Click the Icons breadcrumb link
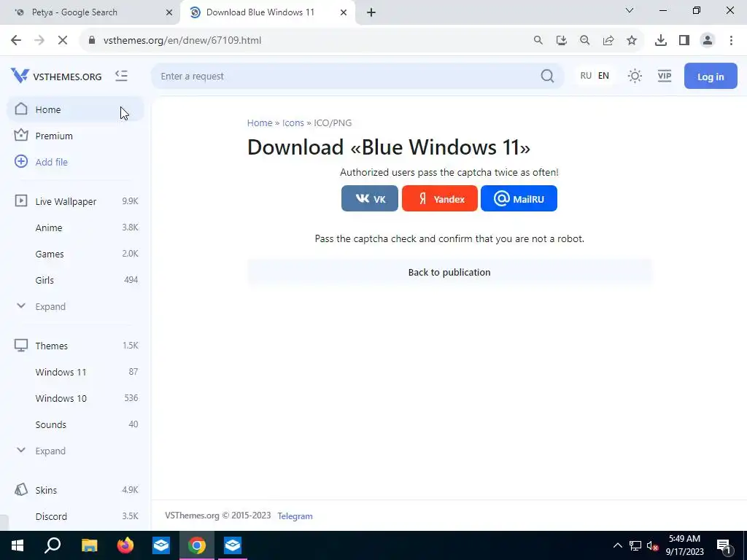Image resolution: width=747 pixels, height=560 pixels. [x=293, y=122]
